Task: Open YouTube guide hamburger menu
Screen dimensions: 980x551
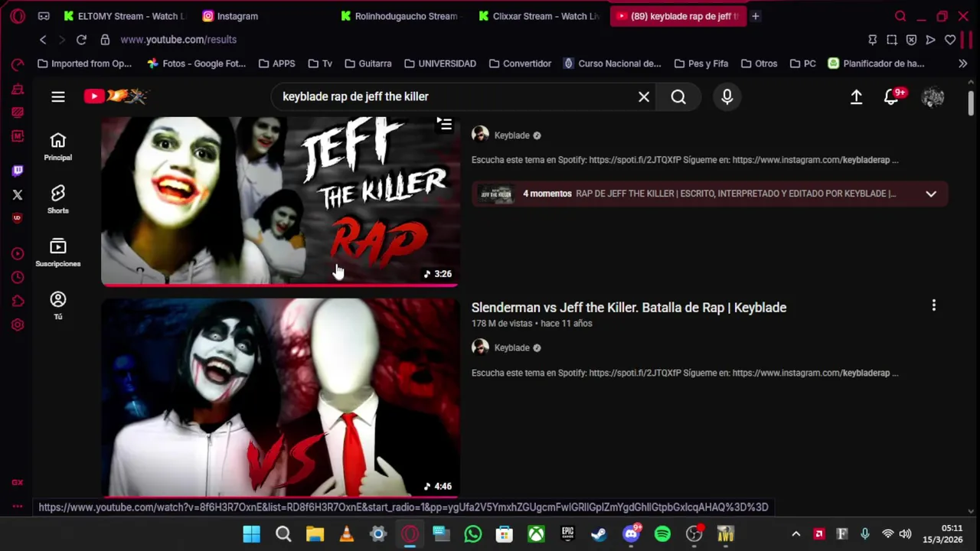Action: coord(58,96)
